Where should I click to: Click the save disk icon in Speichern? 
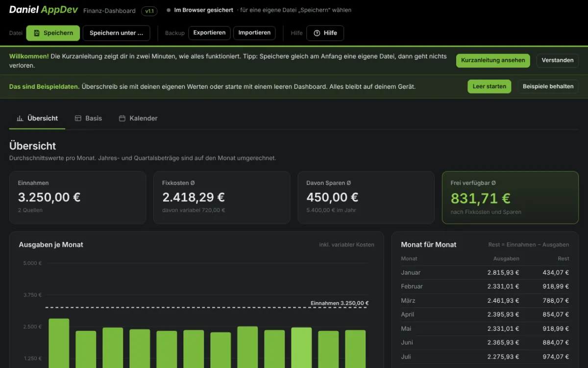point(37,33)
